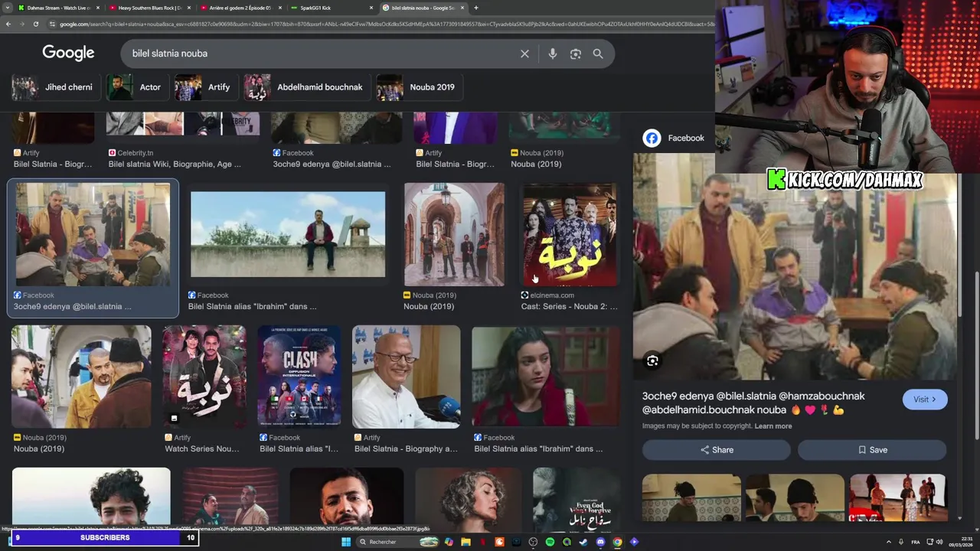This screenshot has width=980, height=551.
Task: Save the previewed image
Action: [x=872, y=450]
